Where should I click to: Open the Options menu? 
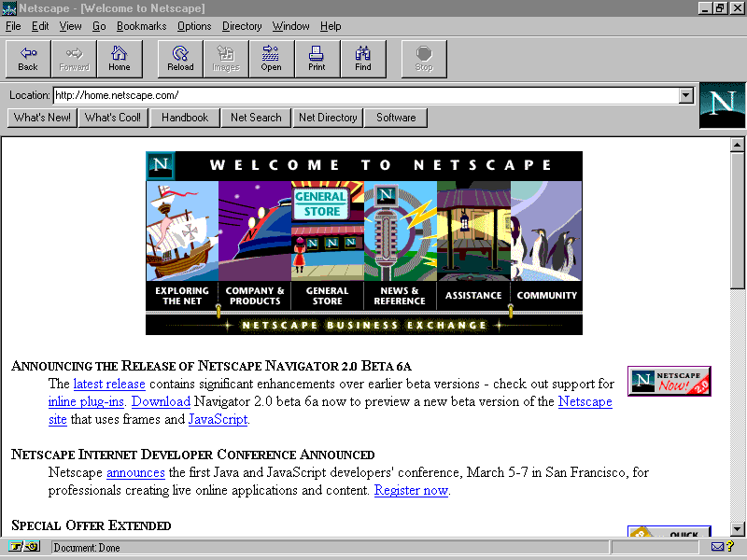pyautogui.click(x=194, y=26)
